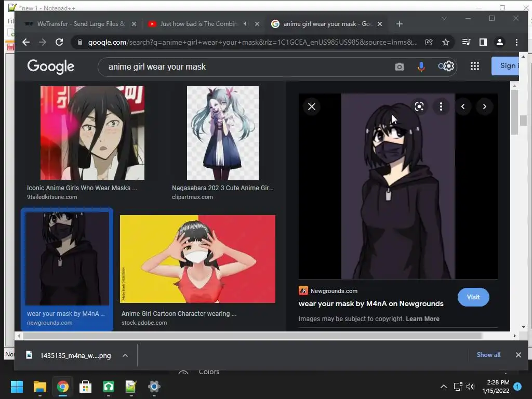Close the anime girl search tab
This screenshot has width=532, height=399.
point(380,24)
